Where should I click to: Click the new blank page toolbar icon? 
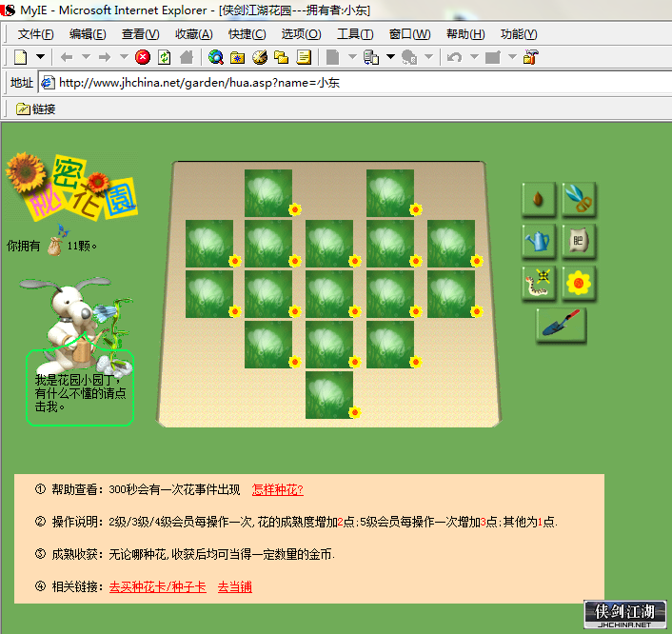21,57
